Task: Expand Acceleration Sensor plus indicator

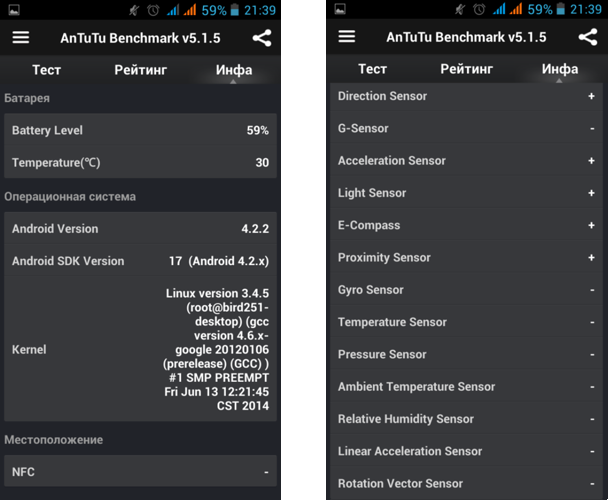Action: coord(591,161)
